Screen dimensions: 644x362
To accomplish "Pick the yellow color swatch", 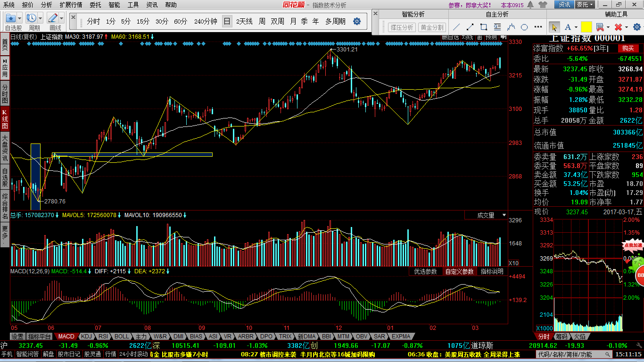I will pos(586,27).
